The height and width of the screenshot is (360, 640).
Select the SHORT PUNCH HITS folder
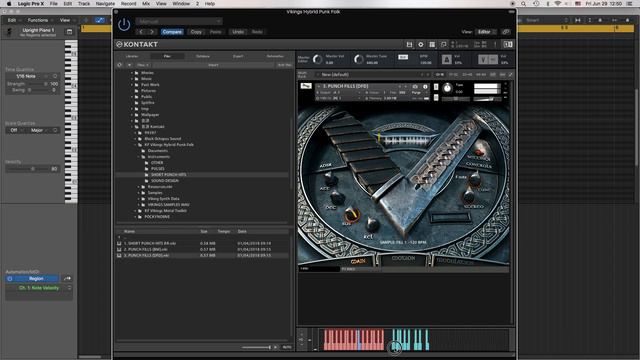[x=169, y=175]
